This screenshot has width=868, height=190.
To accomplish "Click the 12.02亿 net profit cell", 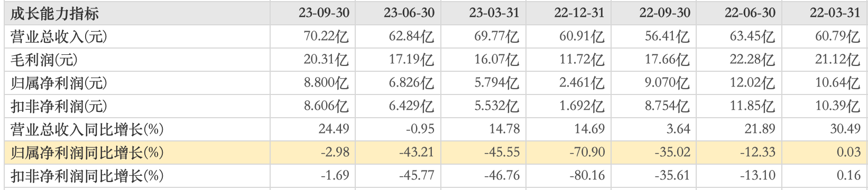I will click(x=752, y=83).
